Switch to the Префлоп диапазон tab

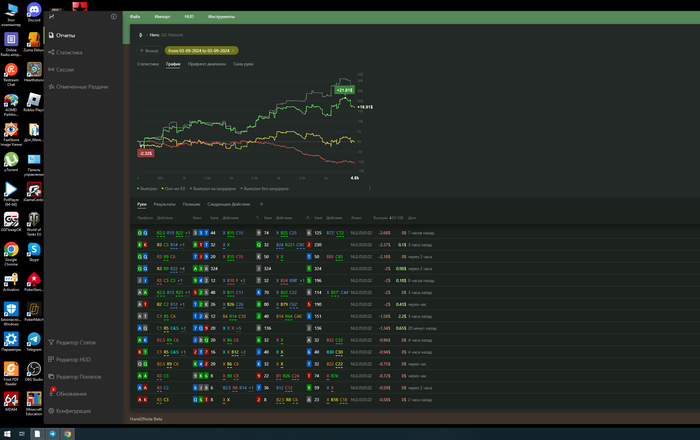point(207,64)
